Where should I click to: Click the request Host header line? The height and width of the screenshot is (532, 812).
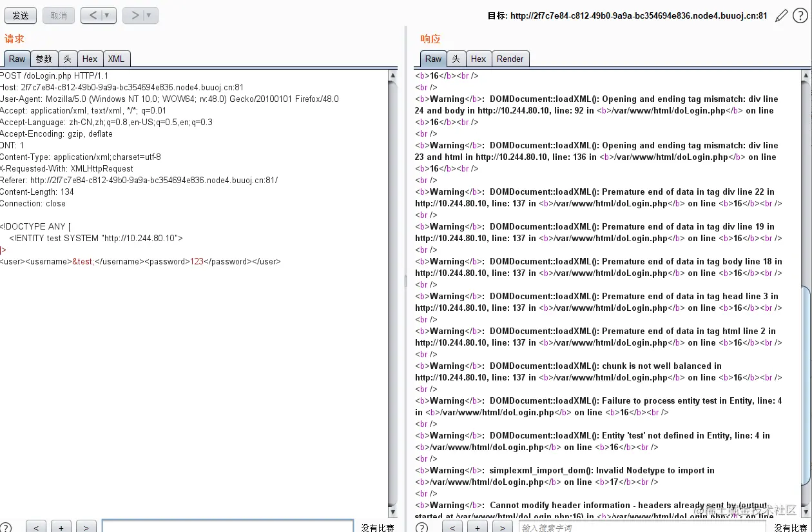tap(122, 87)
